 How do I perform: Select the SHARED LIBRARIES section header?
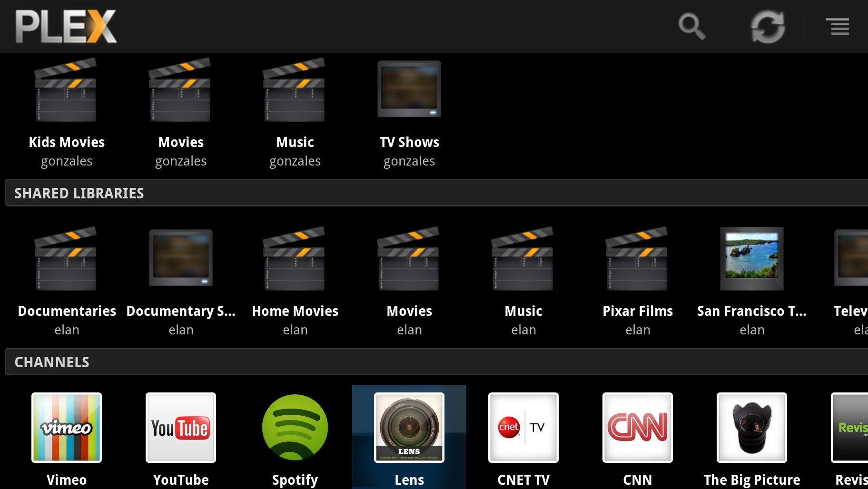pos(436,193)
